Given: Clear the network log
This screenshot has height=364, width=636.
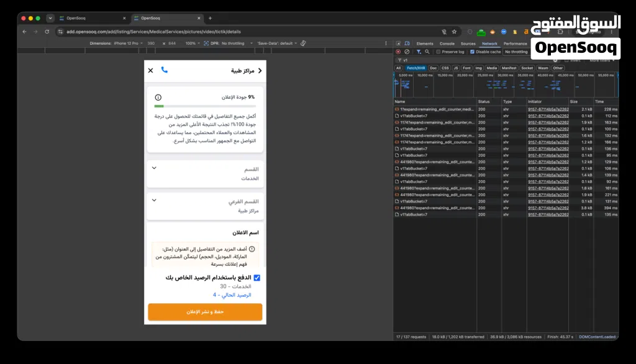Looking at the screenshot, I should coord(407,52).
